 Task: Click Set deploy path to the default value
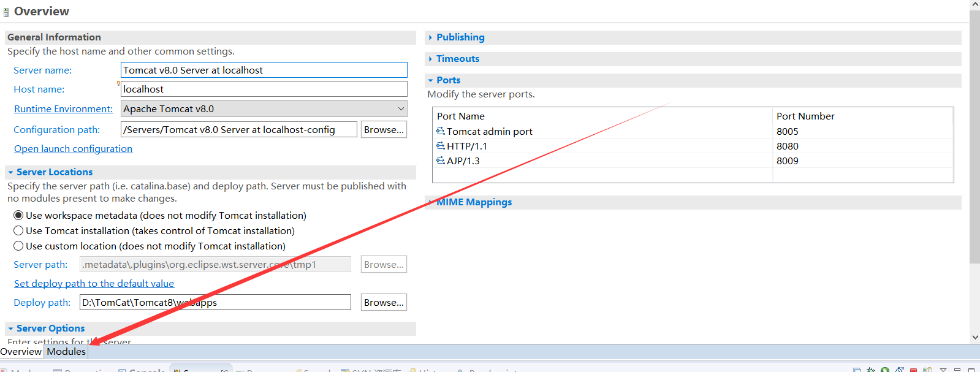click(94, 283)
